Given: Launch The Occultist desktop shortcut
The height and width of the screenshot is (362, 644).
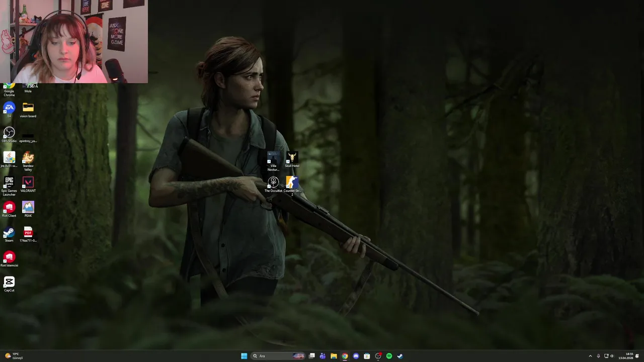Looking at the screenshot, I should point(273,185).
